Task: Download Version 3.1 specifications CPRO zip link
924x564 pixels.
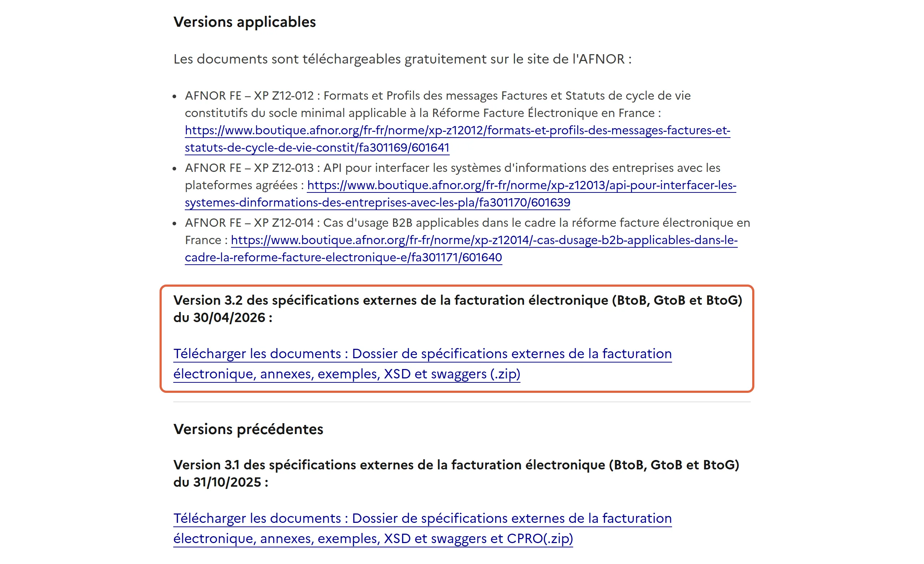Action: coord(422,528)
